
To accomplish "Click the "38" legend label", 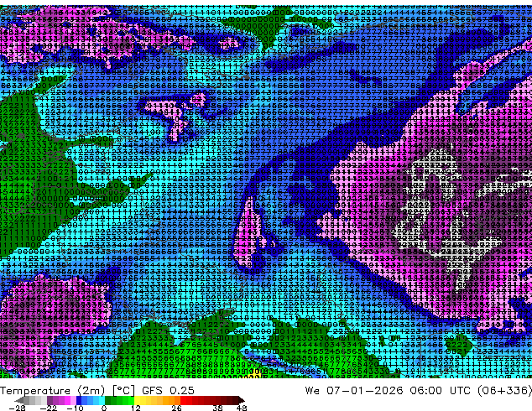I will [x=217, y=408].
